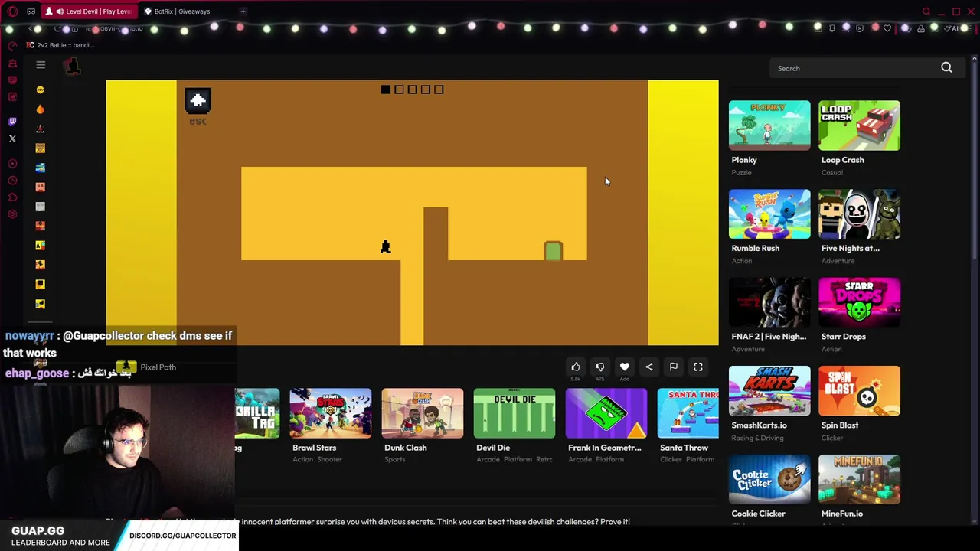Open the SmashKarts.io game thumbnail
The height and width of the screenshot is (551, 980).
769,390
